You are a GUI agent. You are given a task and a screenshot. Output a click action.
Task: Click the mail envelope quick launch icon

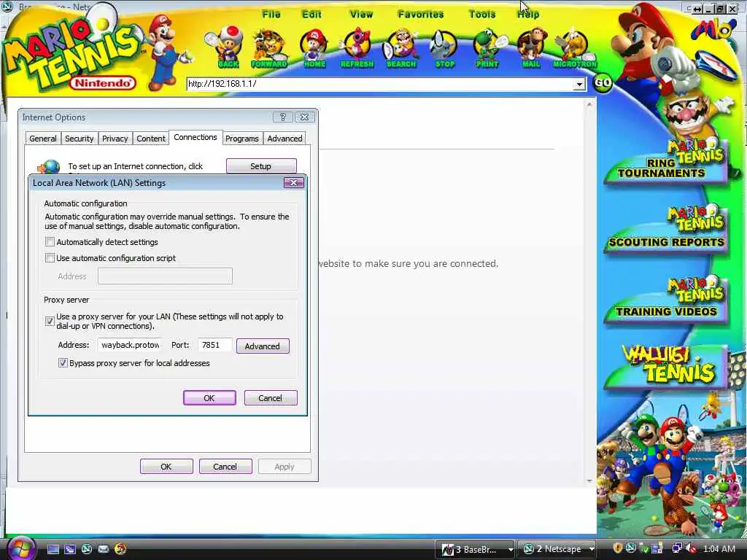104,549
